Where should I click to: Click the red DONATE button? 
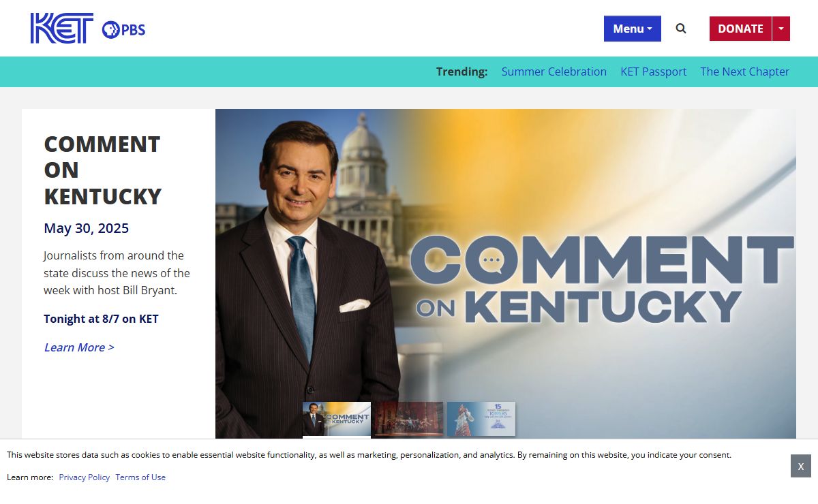(x=740, y=29)
